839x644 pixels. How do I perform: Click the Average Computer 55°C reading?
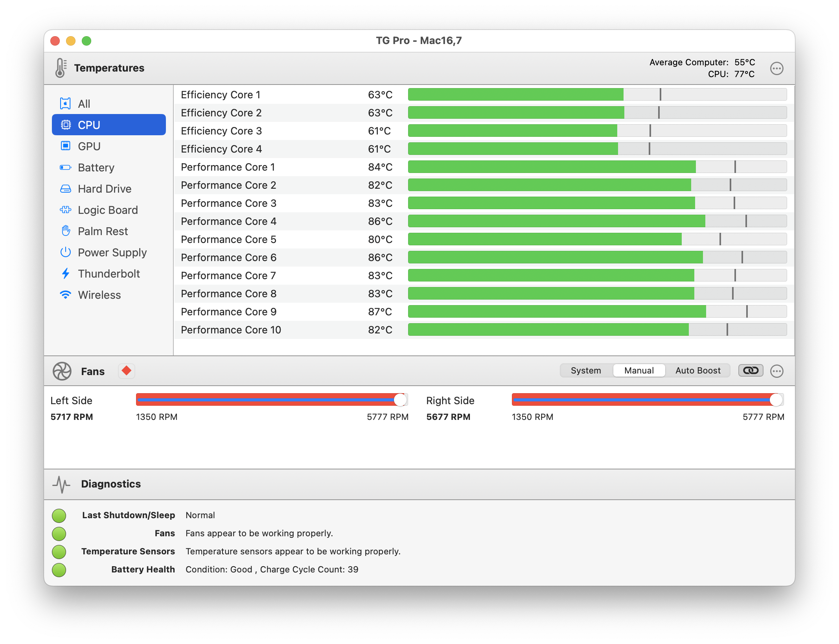[702, 62]
